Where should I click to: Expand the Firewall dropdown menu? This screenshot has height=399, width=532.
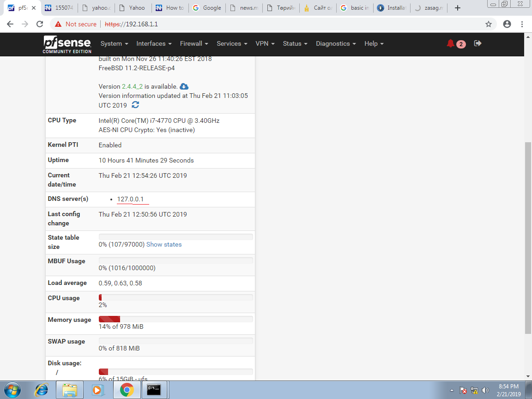pyautogui.click(x=194, y=44)
